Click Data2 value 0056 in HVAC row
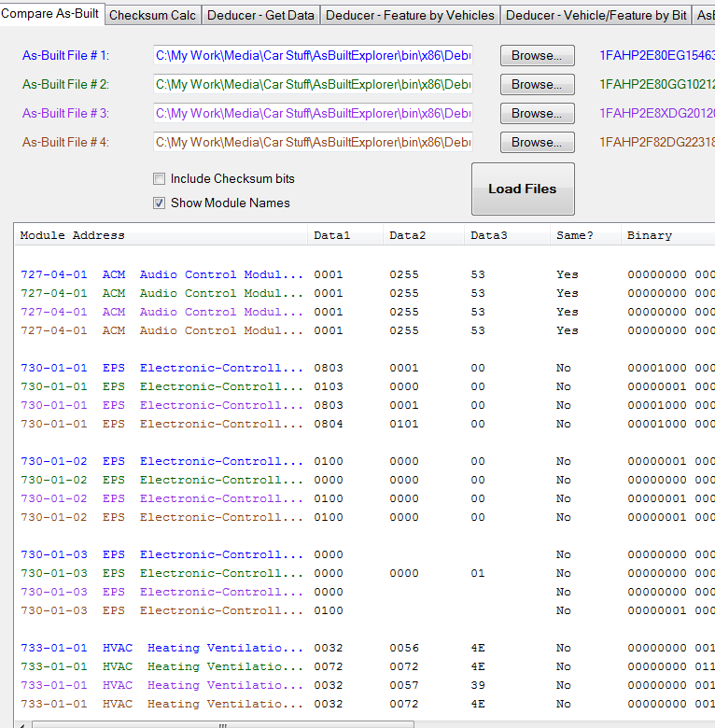 [404, 648]
